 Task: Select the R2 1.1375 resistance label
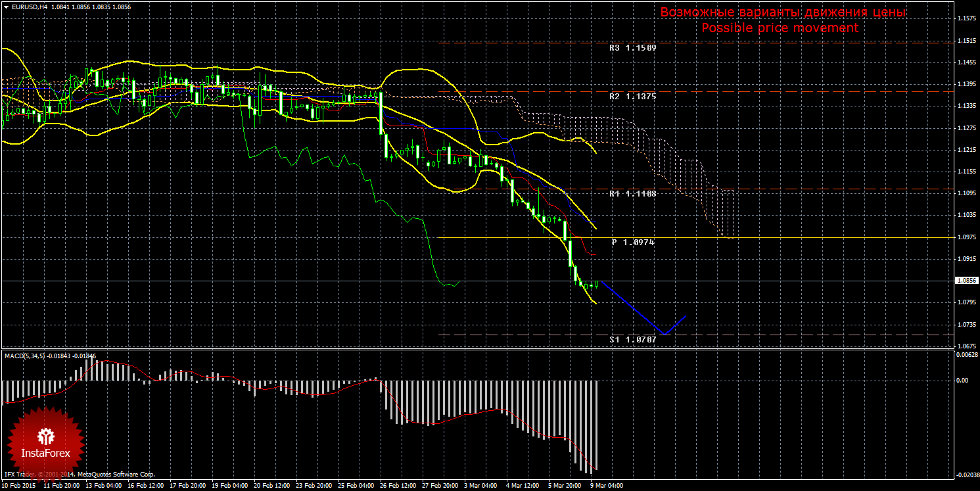point(632,97)
